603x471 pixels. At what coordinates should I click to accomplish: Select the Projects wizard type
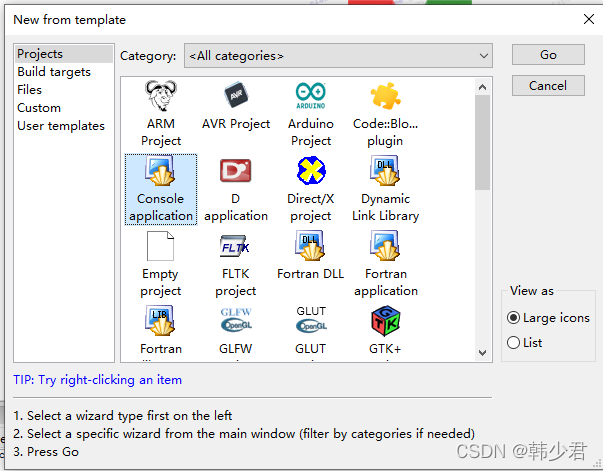tap(64, 54)
